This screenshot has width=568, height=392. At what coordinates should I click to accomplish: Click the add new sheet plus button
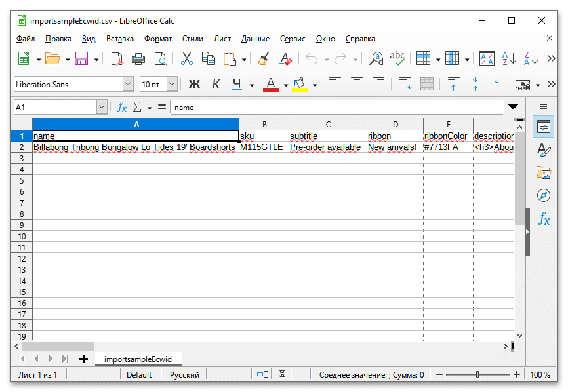83,359
